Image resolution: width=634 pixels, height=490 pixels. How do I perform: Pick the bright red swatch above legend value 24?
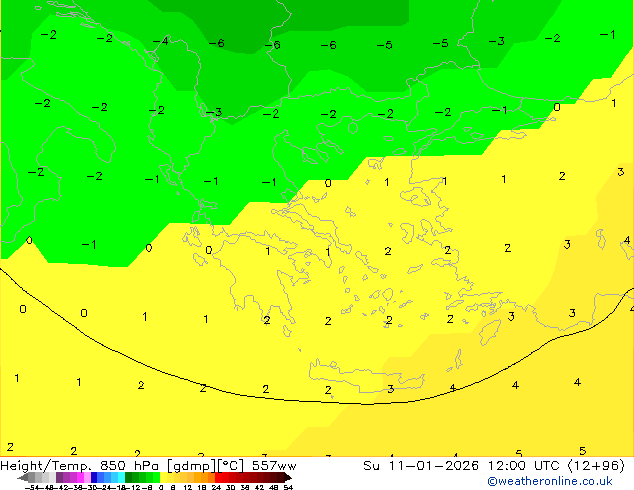pyautogui.click(x=218, y=477)
